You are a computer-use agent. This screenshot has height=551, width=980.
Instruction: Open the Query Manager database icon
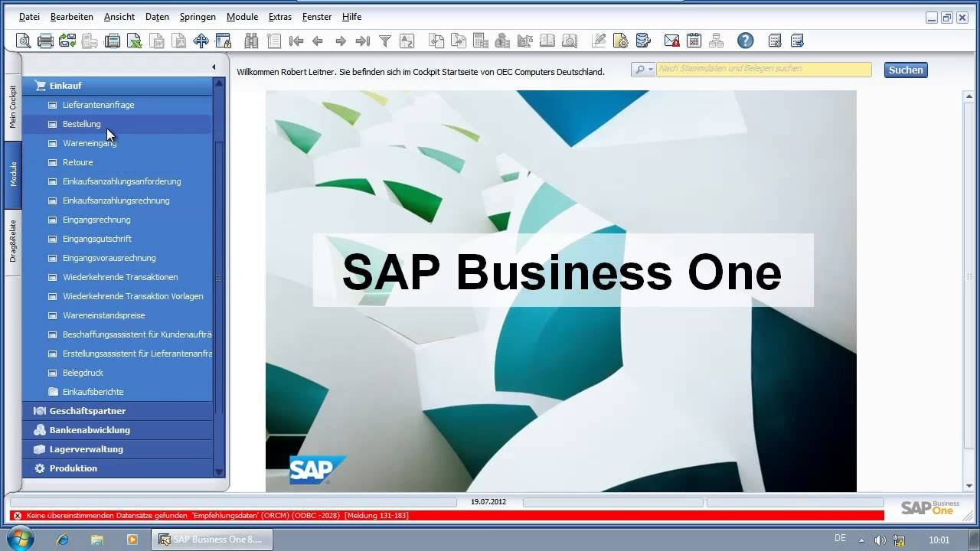[x=643, y=41]
